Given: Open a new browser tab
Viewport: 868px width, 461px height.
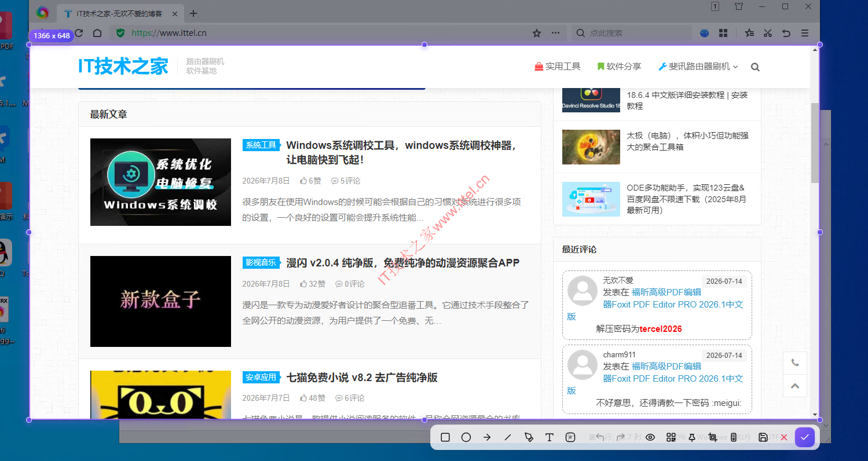Looking at the screenshot, I should pos(193,13).
